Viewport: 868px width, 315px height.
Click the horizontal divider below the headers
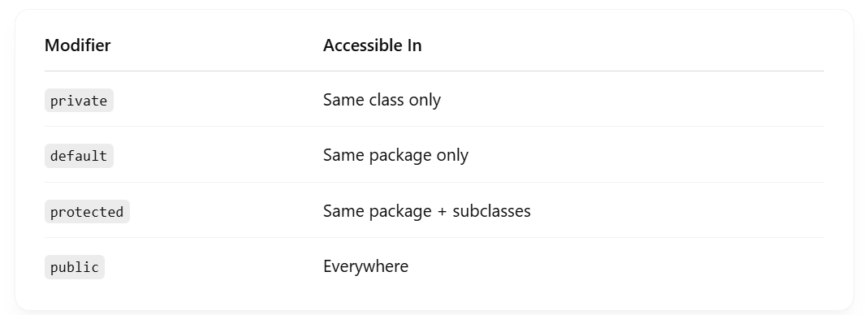tap(434, 71)
